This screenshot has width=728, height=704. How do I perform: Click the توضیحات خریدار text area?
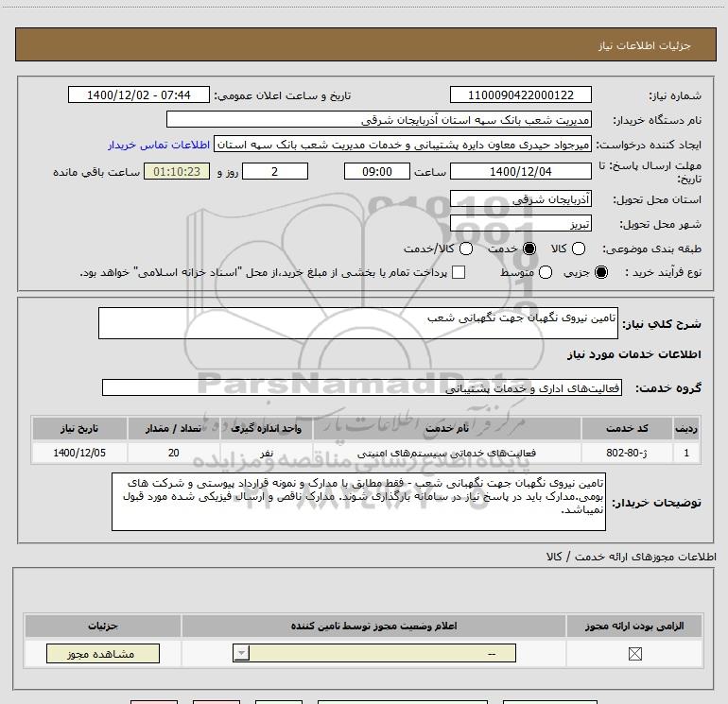click(358, 502)
